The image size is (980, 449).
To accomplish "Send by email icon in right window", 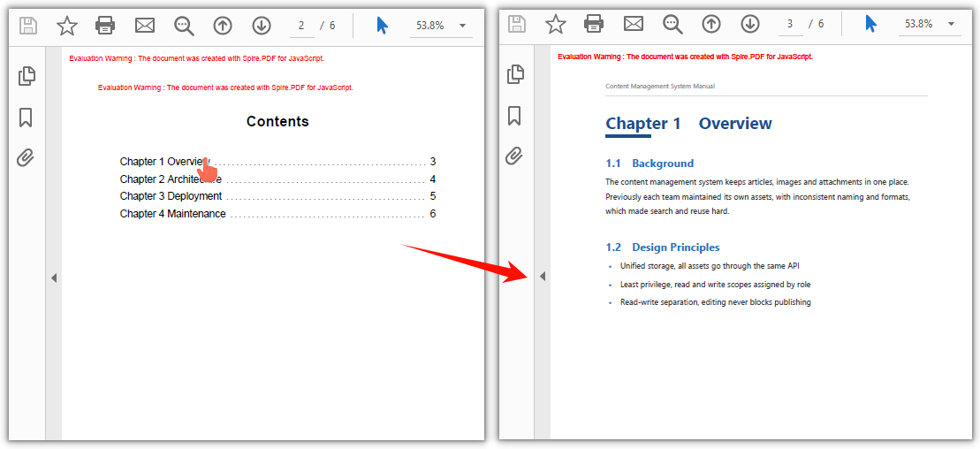I will (x=633, y=25).
